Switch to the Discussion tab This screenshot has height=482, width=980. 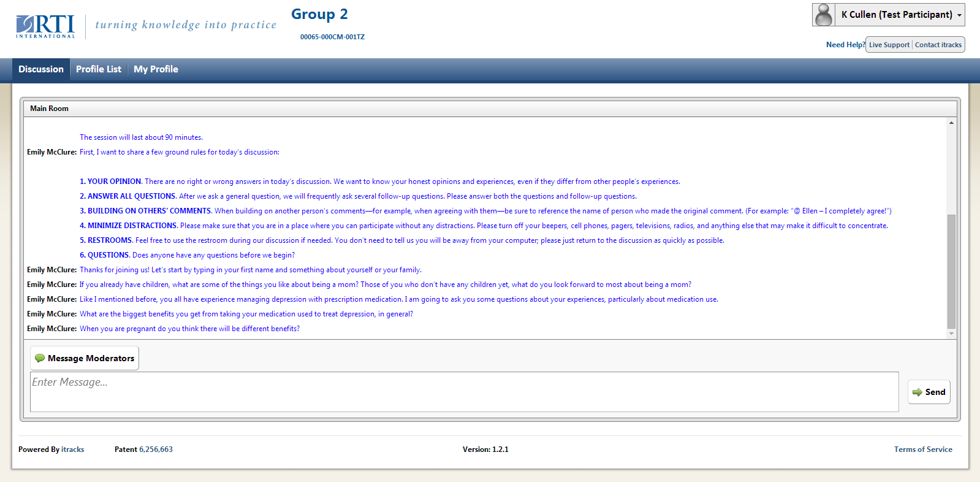pos(41,69)
